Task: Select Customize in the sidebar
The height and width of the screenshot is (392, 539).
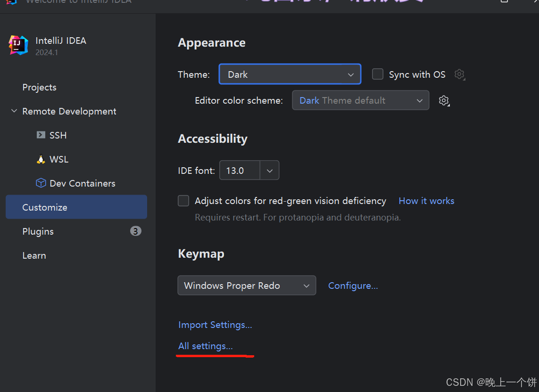Action: point(76,207)
